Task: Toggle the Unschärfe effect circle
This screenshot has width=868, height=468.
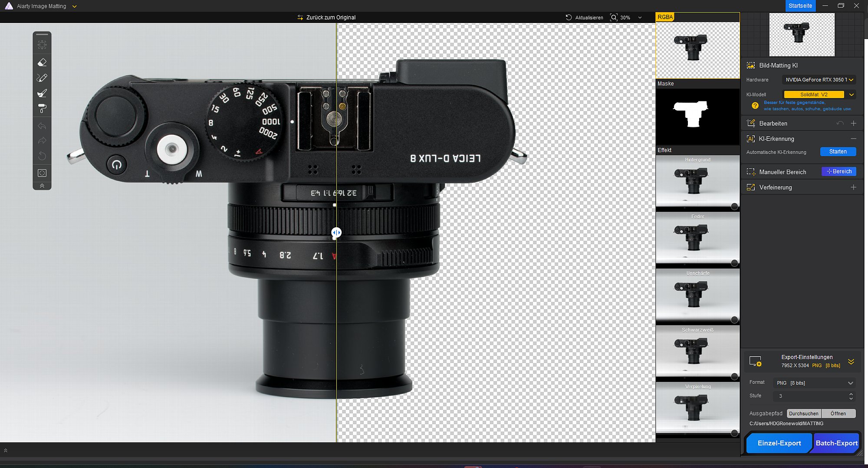Action: tap(734, 320)
